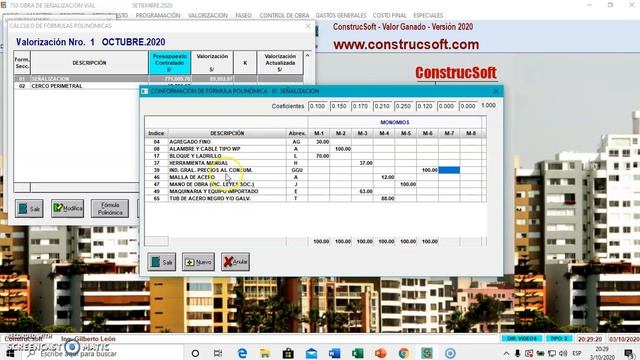Click the 70.00 value in M-1 column
This screenshot has height=360, width=640.
pyautogui.click(x=322, y=156)
